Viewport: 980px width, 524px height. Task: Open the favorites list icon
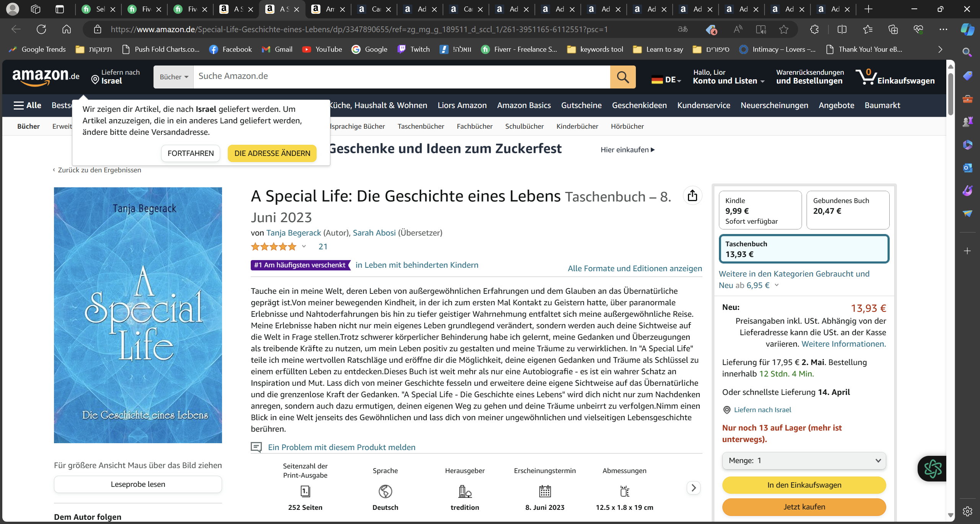tap(867, 29)
